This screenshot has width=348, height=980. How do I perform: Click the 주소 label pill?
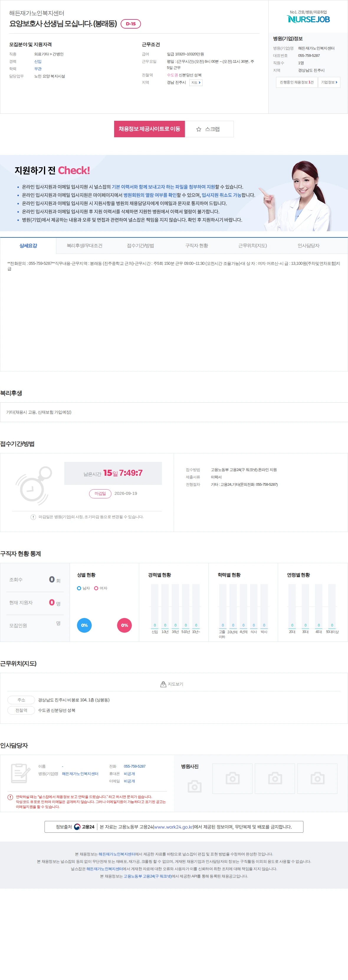(21, 700)
